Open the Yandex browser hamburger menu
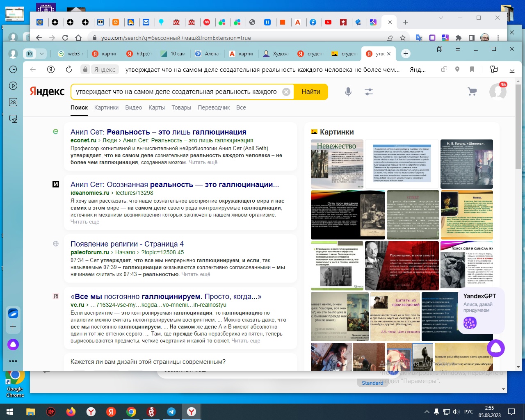The width and height of the screenshot is (525, 420). [x=458, y=49]
